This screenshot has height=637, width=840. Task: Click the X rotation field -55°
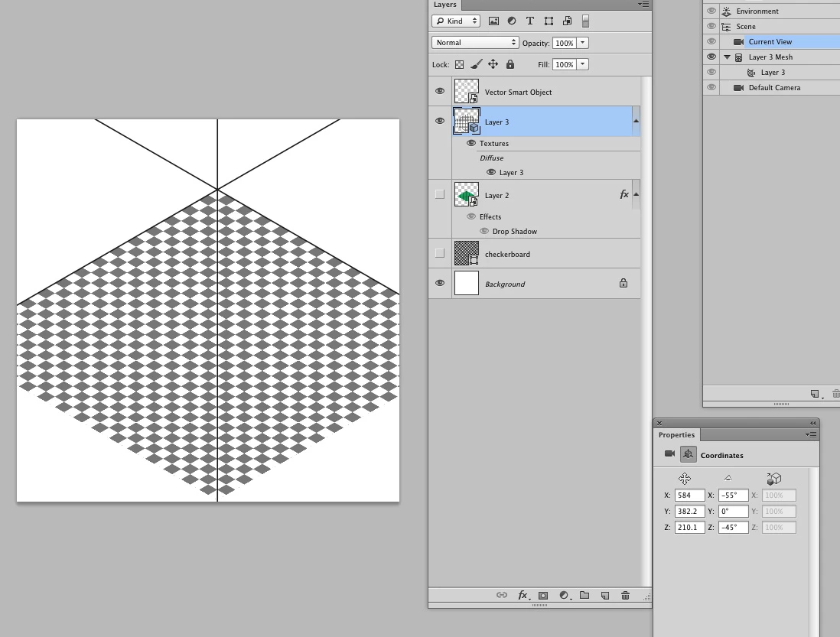coord(734,496)
